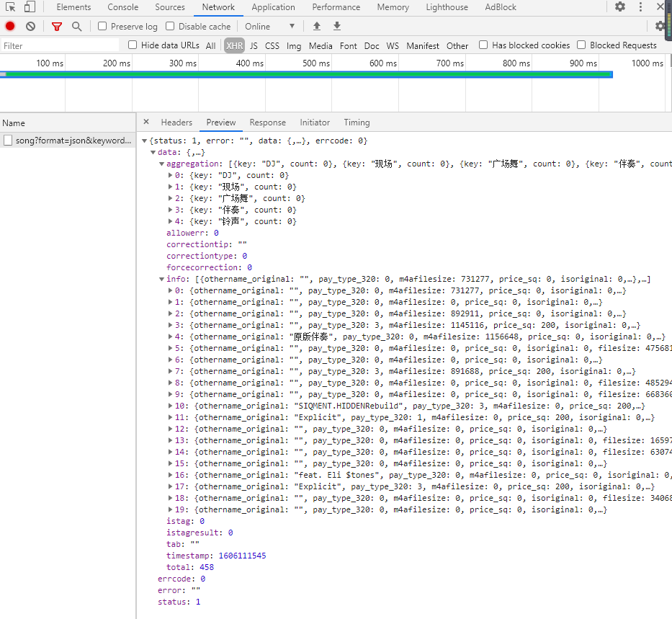Enable Preserve log checkbox

(x=102, y=26)
